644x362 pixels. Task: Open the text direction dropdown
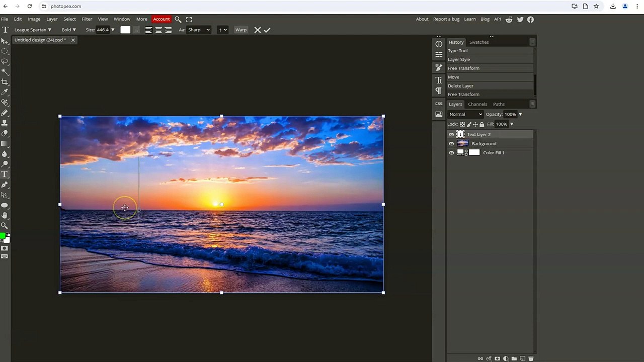click(x=222, y=30)
